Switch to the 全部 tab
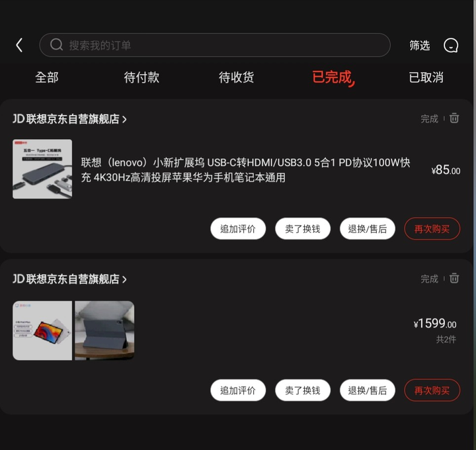476x450 pixels. point(47,77)
